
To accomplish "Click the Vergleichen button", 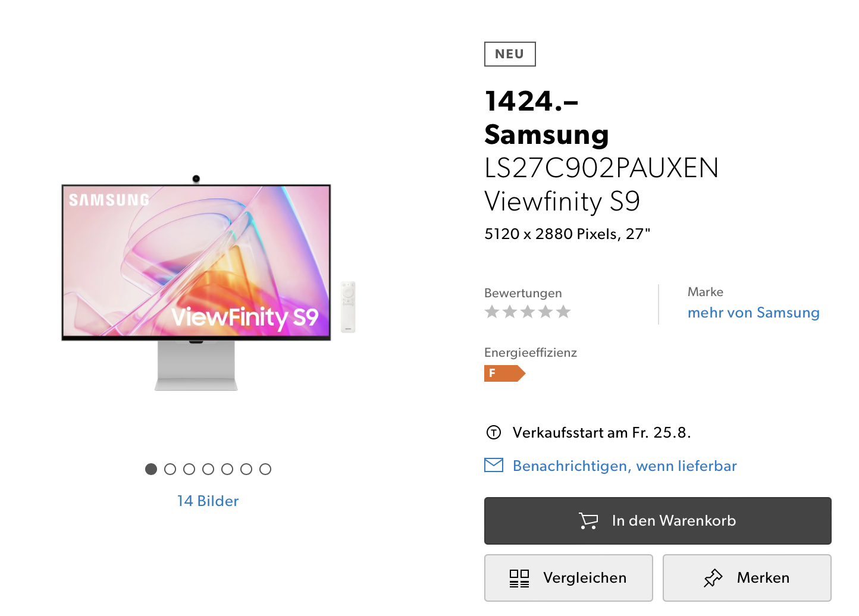I will click(x=569, y=578).
